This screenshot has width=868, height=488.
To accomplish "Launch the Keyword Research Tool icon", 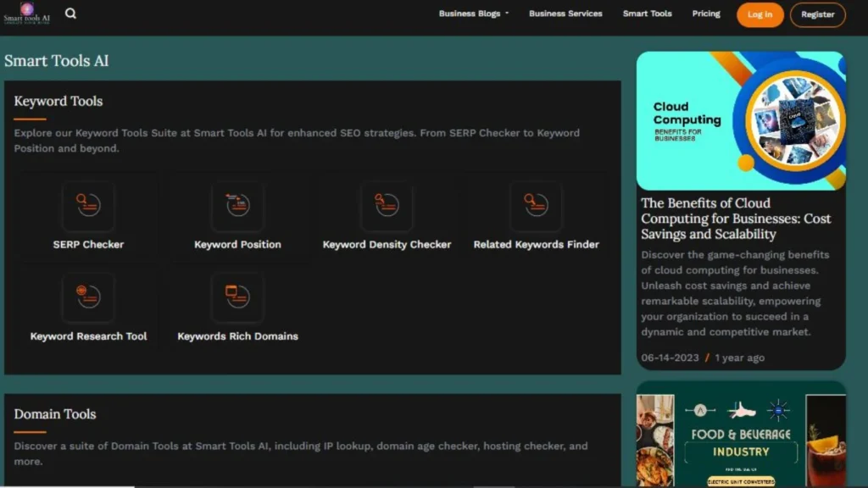I will click(x=88, y=297).
